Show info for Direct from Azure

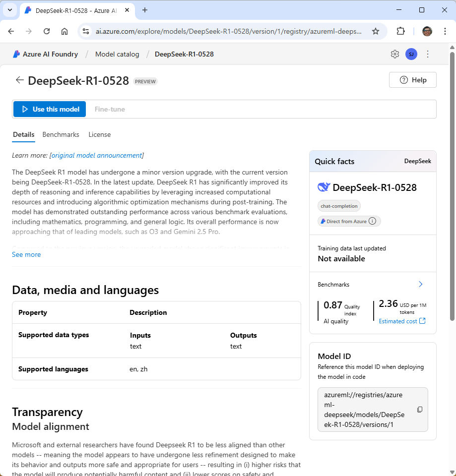click(373, 221)
